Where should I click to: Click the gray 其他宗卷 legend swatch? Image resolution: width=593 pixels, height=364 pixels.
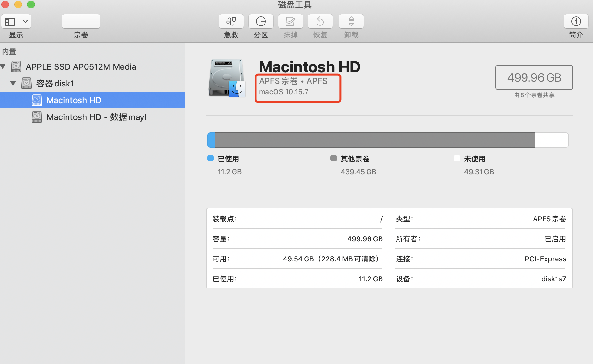click(334, 158)
